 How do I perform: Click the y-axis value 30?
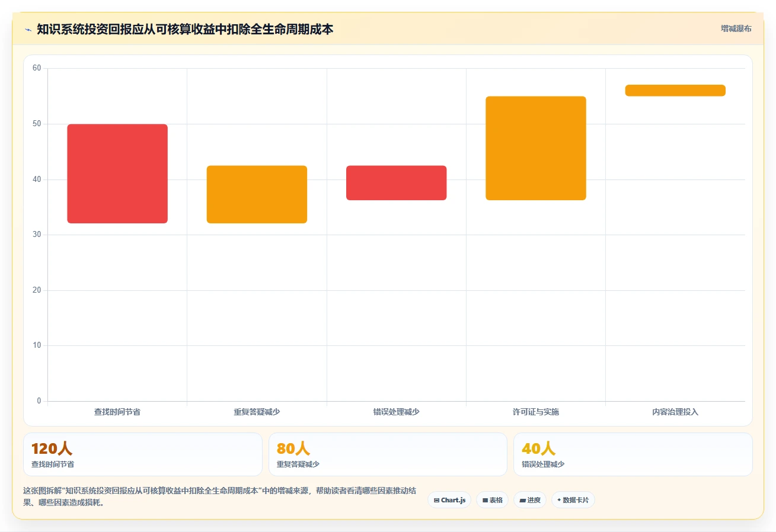(37, 235)
